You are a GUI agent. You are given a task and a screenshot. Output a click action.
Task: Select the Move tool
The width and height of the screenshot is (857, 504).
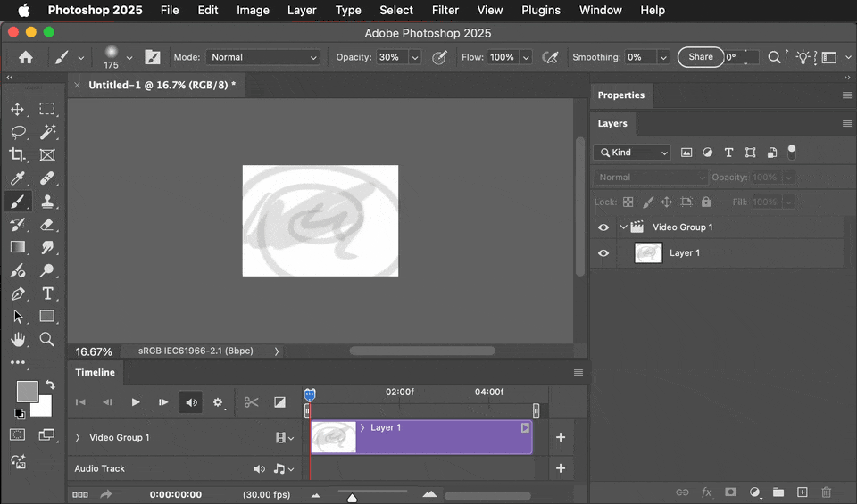(17, 109)
